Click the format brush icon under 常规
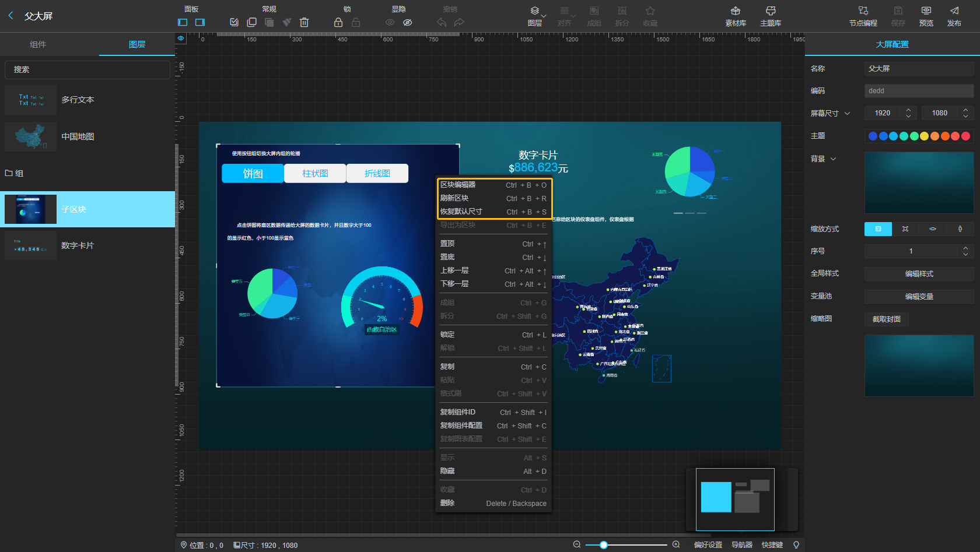This screenshot has height=552, width=980. coord(286,22)
